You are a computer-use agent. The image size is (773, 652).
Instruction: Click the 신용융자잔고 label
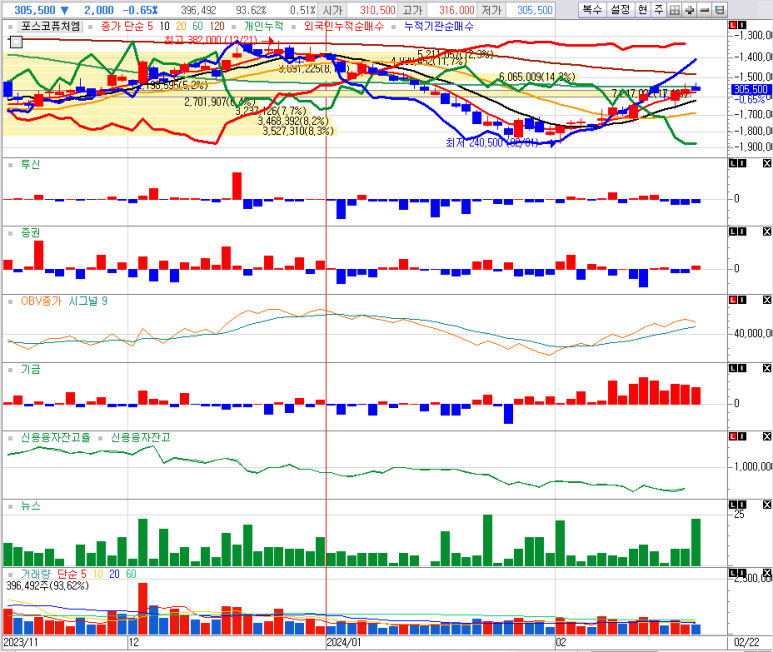(141, 438)
